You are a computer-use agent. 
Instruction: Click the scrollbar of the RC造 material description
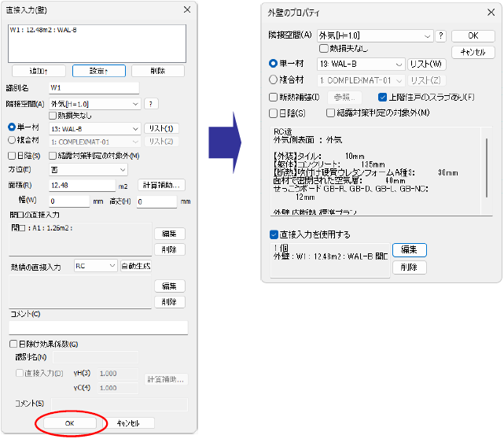click(487, 168)
